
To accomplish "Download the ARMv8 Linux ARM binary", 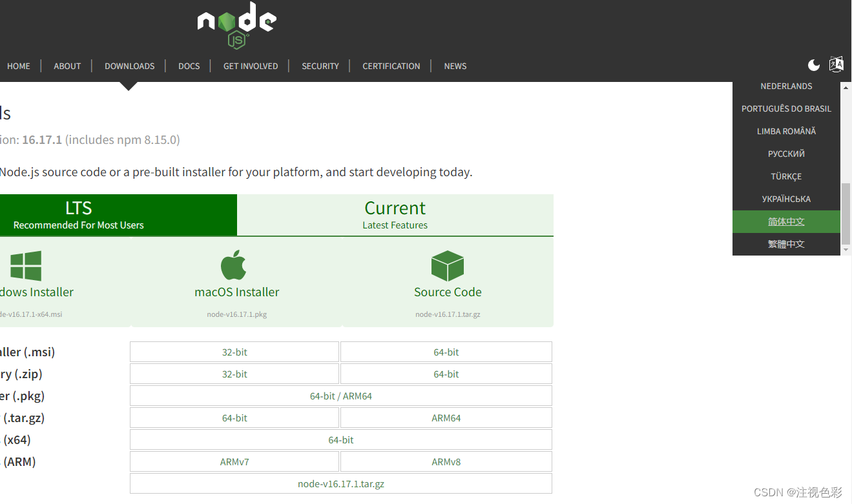I will pyautogui.click(x=446, y=461).
